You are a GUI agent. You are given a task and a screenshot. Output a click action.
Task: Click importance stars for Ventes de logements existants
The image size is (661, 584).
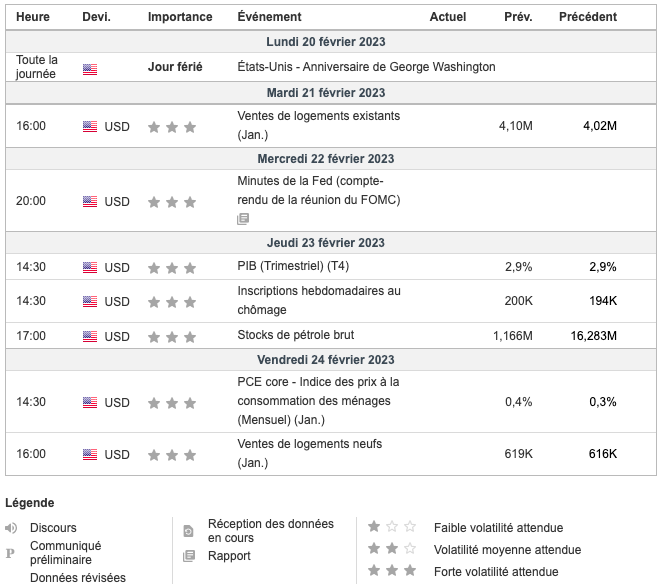click(x=172, y=127)
